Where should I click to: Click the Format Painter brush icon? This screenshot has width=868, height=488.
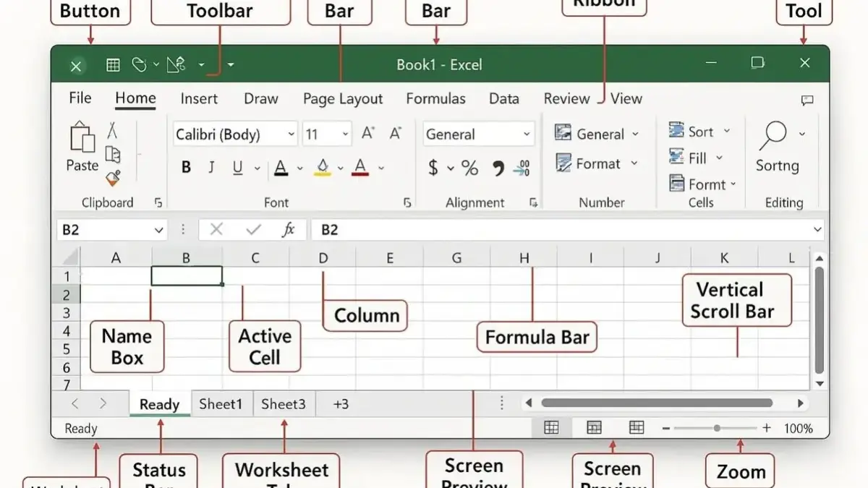point(113,178)
